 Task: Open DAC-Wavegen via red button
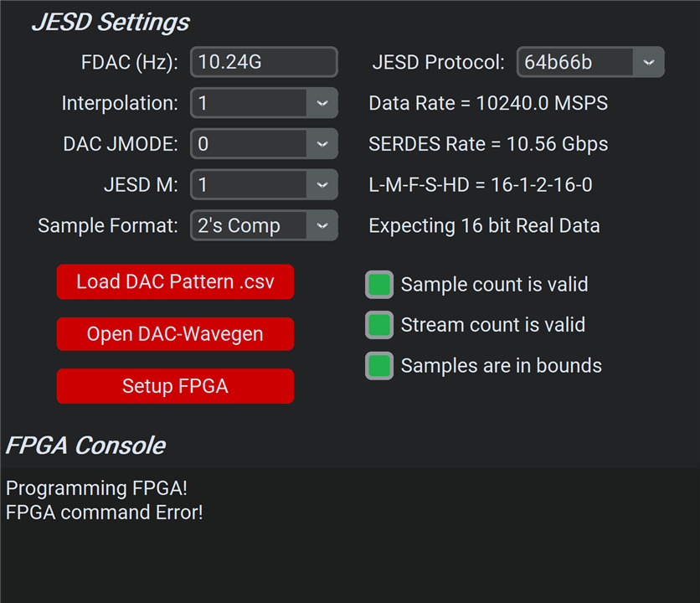pyautogui.click(x=175, y=334)
